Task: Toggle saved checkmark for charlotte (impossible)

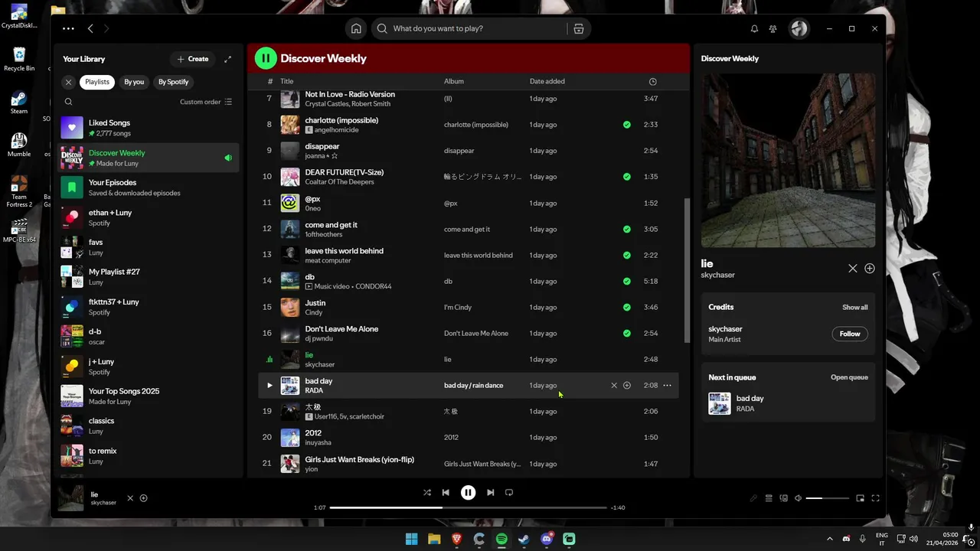Action: [627, 125]
